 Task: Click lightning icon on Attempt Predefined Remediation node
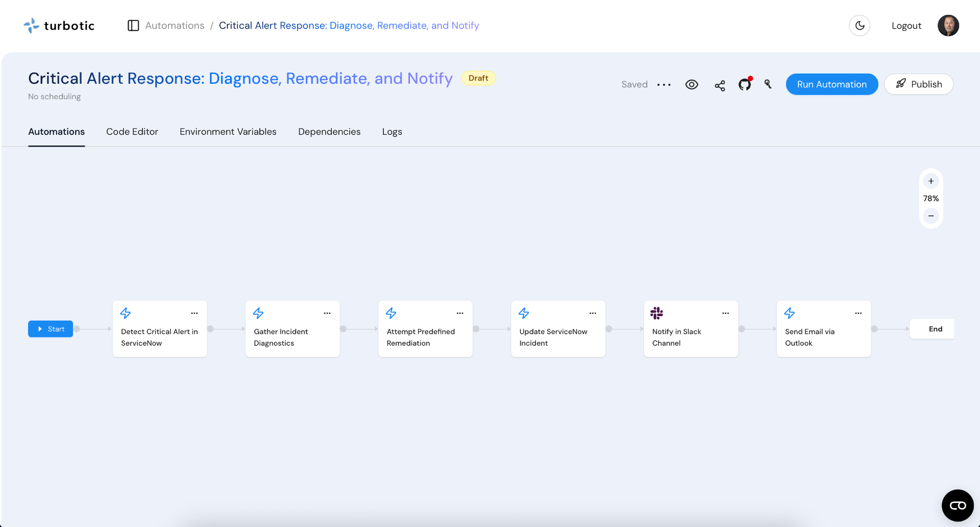pyautogui.click(x=391, y=313)
